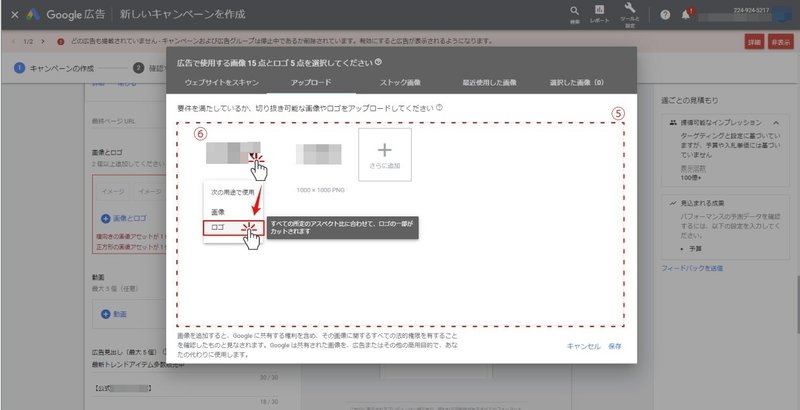Screen dimensions: 800x410
Task: Choose ロゴ in the usage menu
Action: tap(234, 227)
